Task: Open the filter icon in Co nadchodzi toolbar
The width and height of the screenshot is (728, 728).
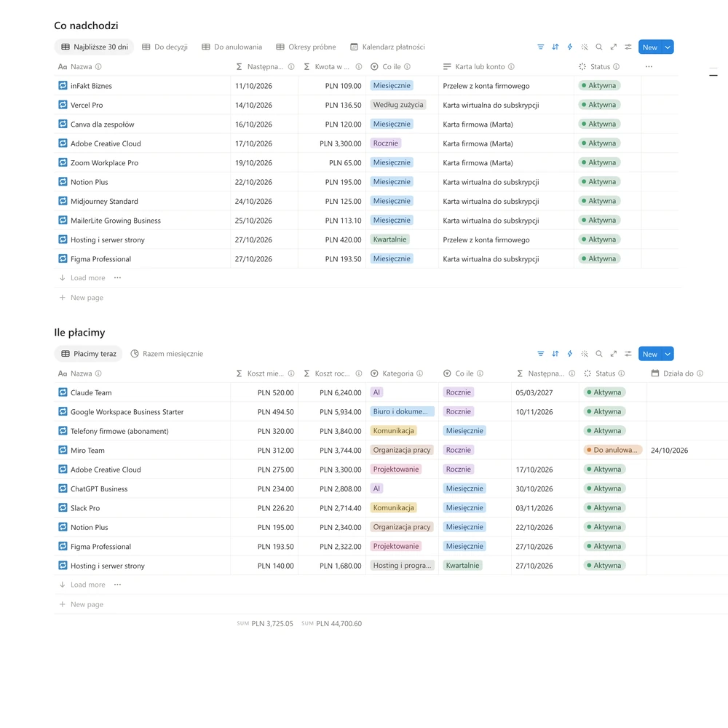Action: pos(540,47)
